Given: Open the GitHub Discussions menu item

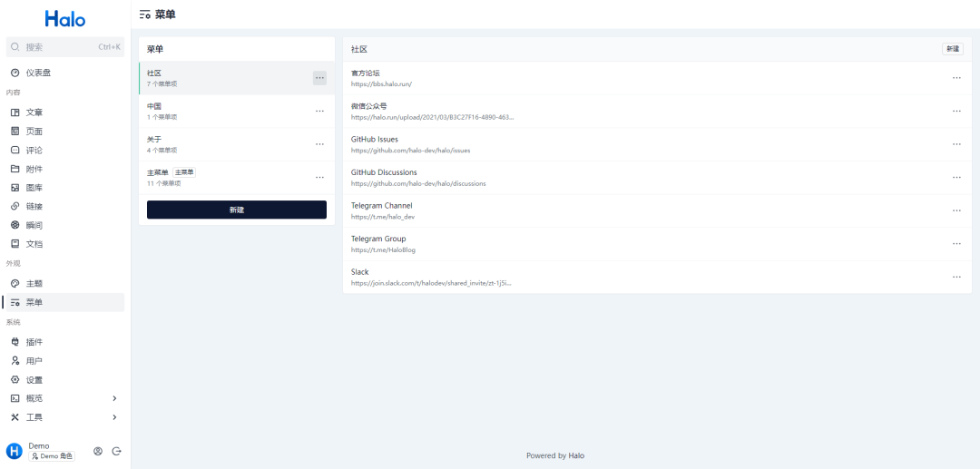Looking at the screenshot, I should click(x=657, y=178).
